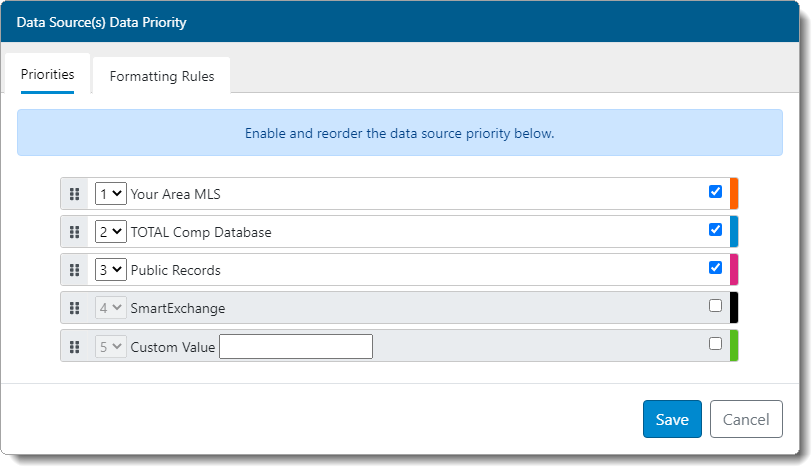Viewport: 812px width, 467px height.
Task: Select the Priorities tab
Action: click(x=48, y=75)
